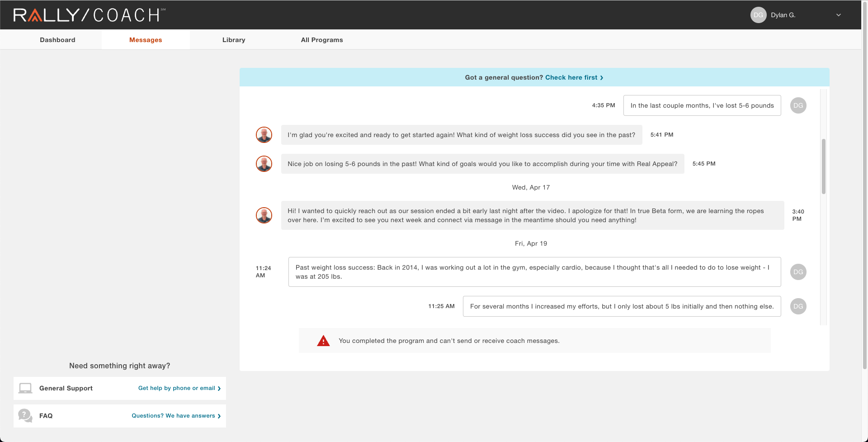Click coach avatar beside 5:45 PM message
868x442 pixels.
tap(264, 164)
